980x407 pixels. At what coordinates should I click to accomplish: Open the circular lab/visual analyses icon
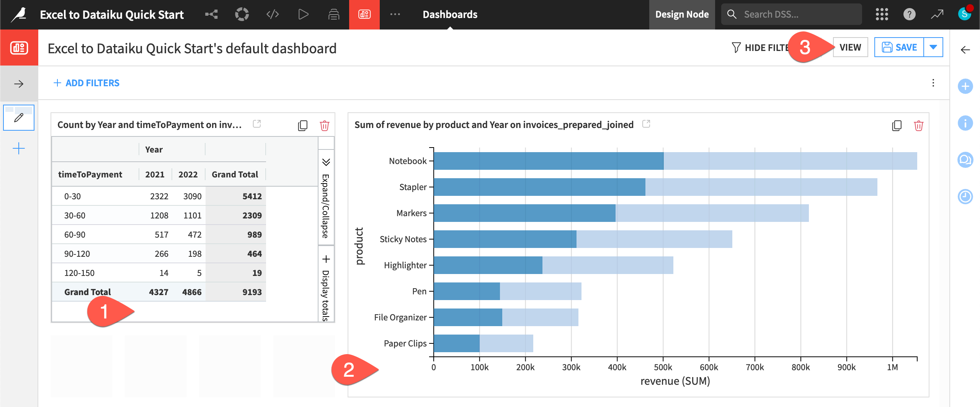point(242,15)
